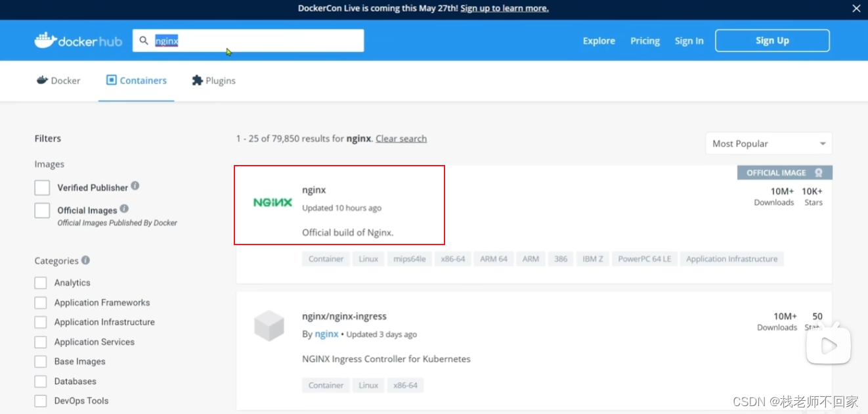Click the x86-64 tag on nginx-ingress card
The width and height of the screenshot is (868, 414).
[x=405, y=385]
